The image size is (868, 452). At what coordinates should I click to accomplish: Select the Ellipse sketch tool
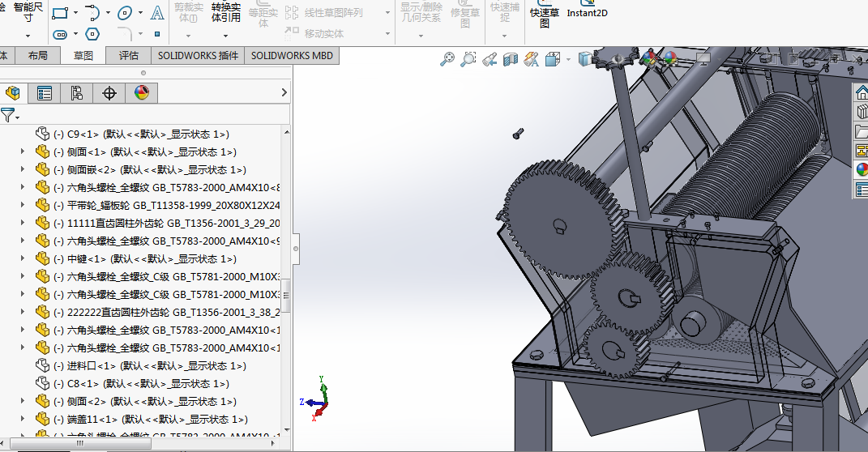pyautogui.click(x=125, y=13)
